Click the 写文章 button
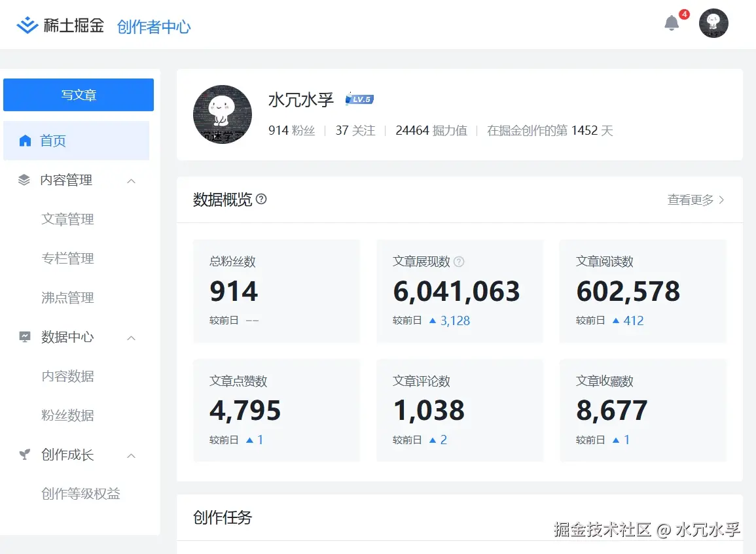Image resolution: width=756 pixels, height=554 pixels. (x=79, y=95)
